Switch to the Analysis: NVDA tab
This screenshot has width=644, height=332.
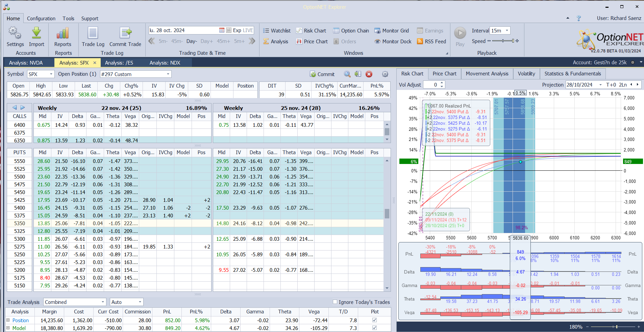click(26, 63)
